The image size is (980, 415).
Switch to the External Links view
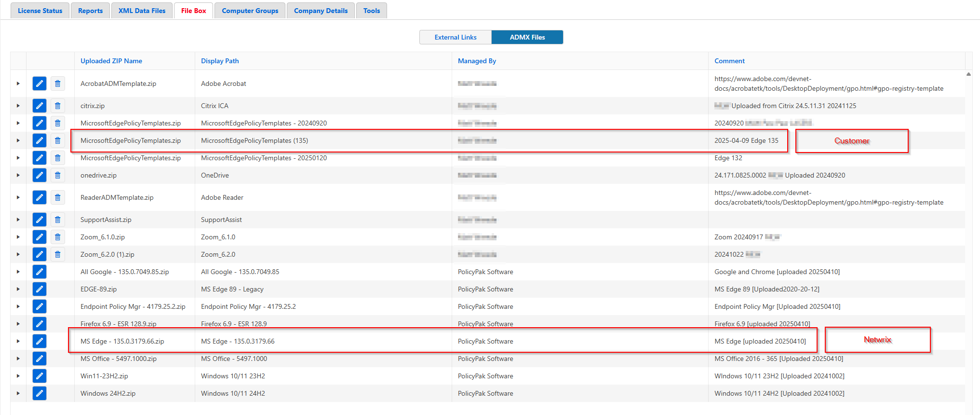pos(455,37)
